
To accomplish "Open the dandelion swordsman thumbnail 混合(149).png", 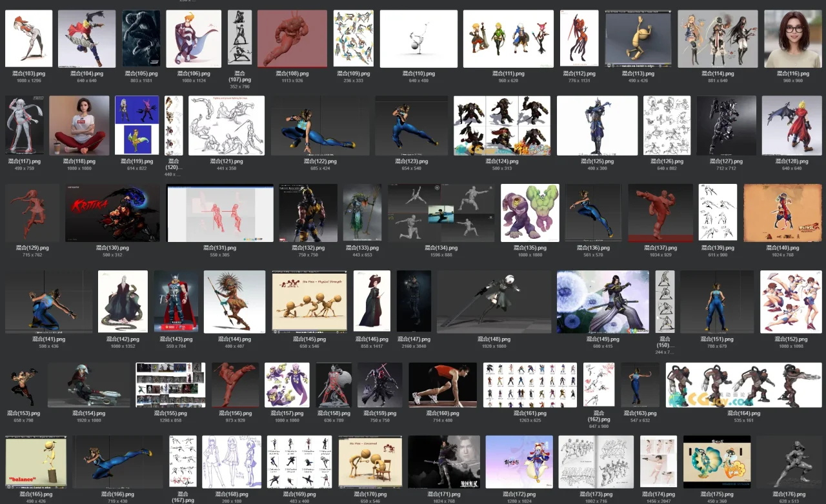I will pyautogui.click(x=603, y=301).
